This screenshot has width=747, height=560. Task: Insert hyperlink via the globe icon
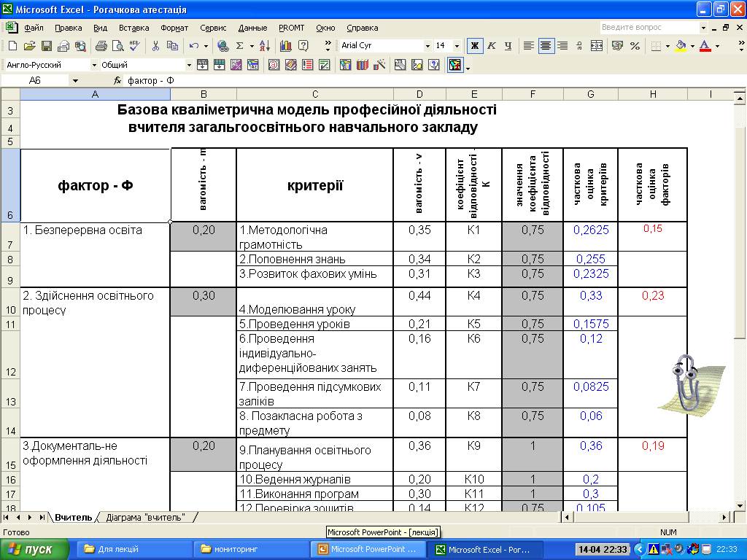pos(222,46)
